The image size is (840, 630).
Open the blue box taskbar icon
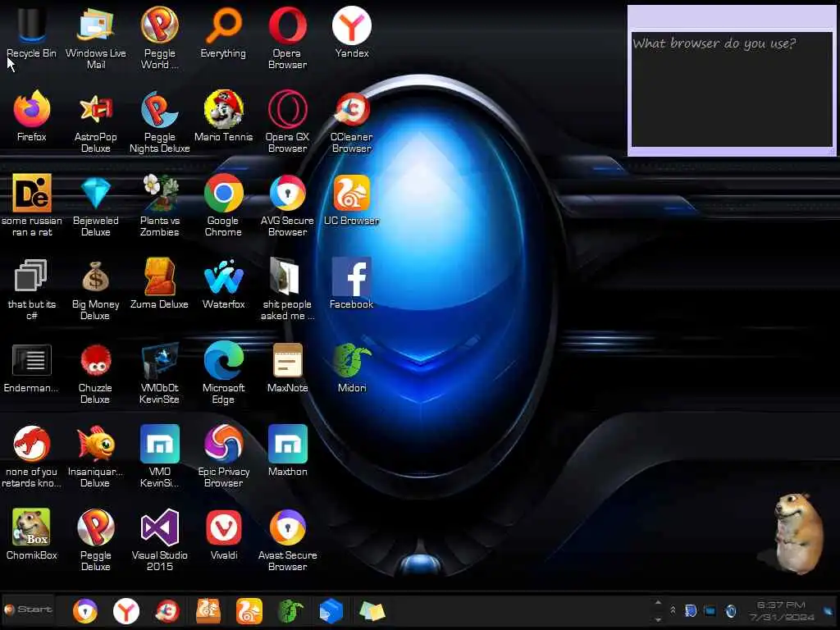[331, 611]
